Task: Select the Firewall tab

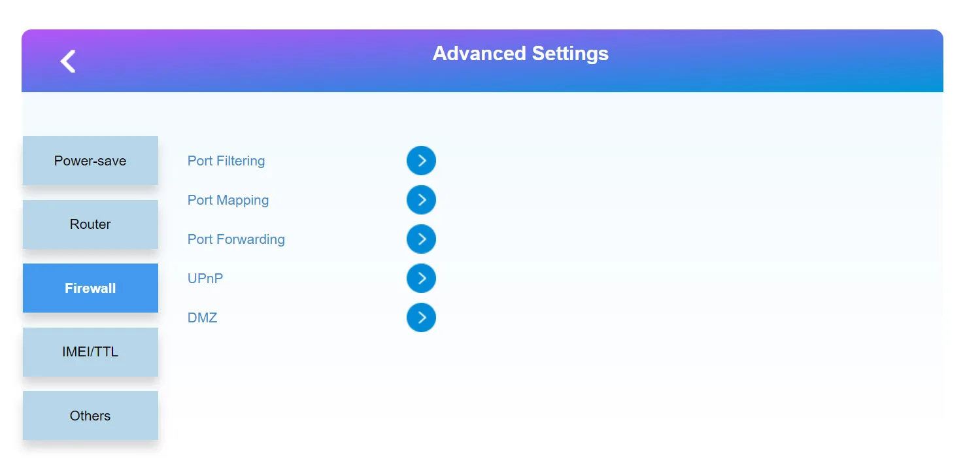Action: [90, 288]
